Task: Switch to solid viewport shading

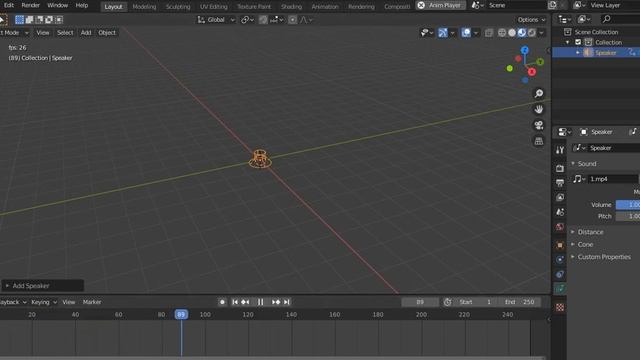Action: pos(512,33)
